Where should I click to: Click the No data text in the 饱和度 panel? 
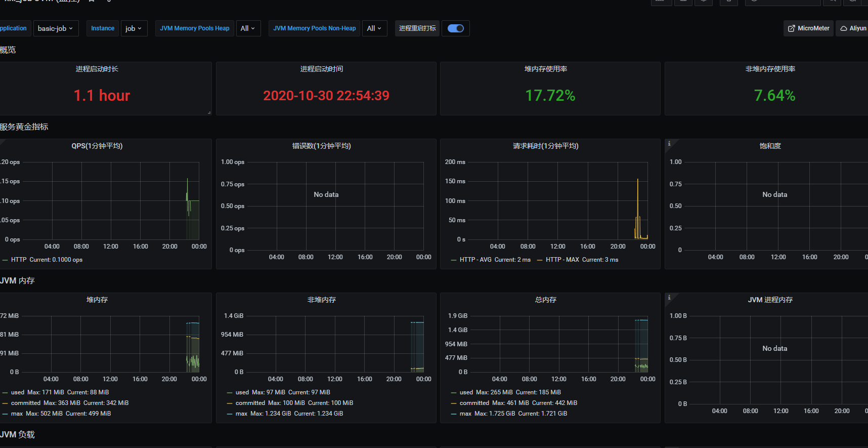(775, 194)
